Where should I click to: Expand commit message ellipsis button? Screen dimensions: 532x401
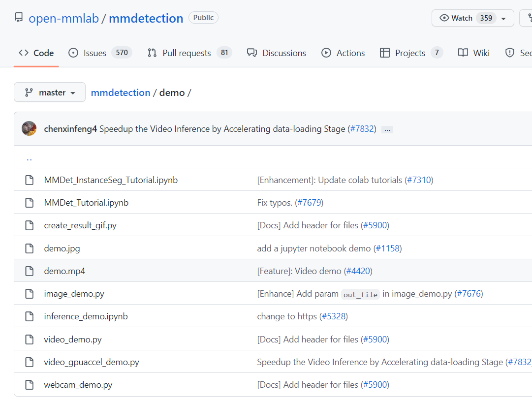click(387, 129)
